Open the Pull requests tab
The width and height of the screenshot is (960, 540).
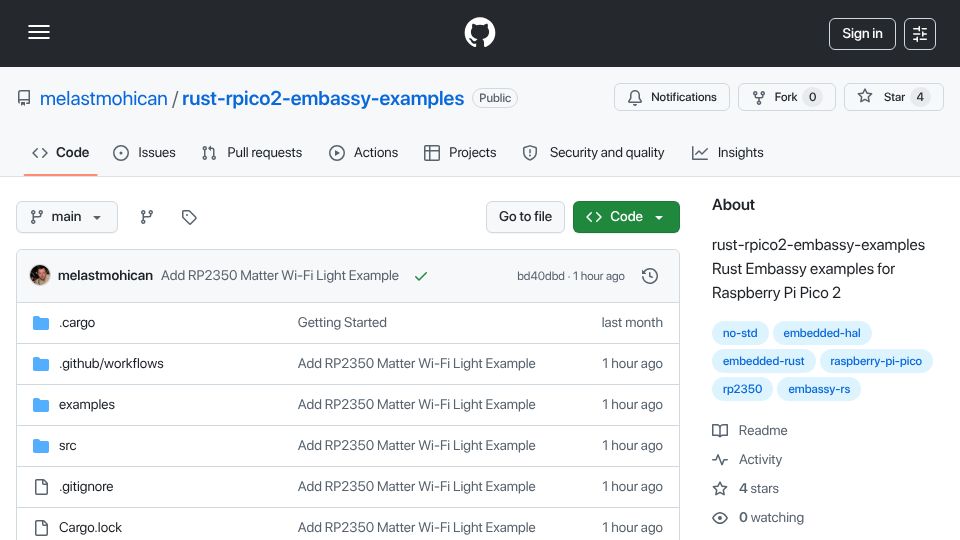coord(252,152)
